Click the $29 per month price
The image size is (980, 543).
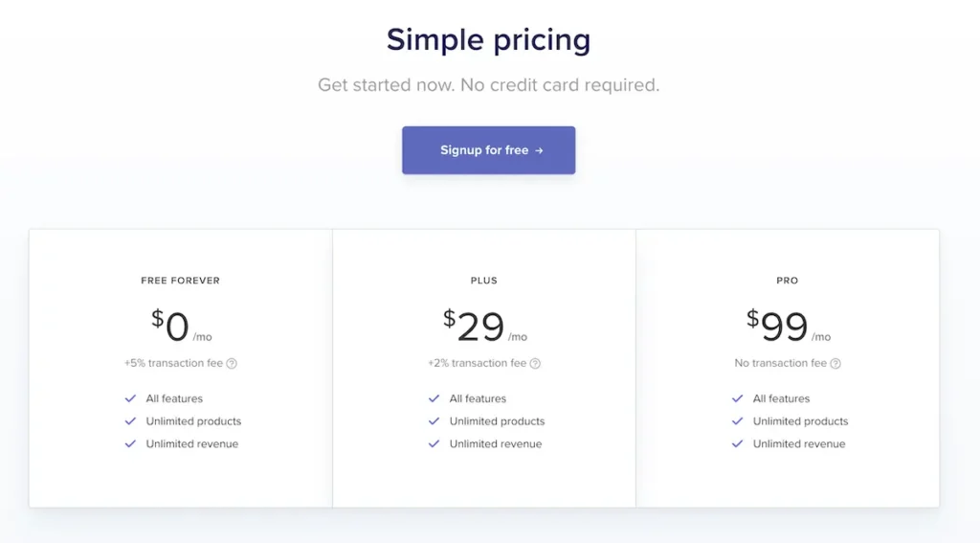click(481, 327)
